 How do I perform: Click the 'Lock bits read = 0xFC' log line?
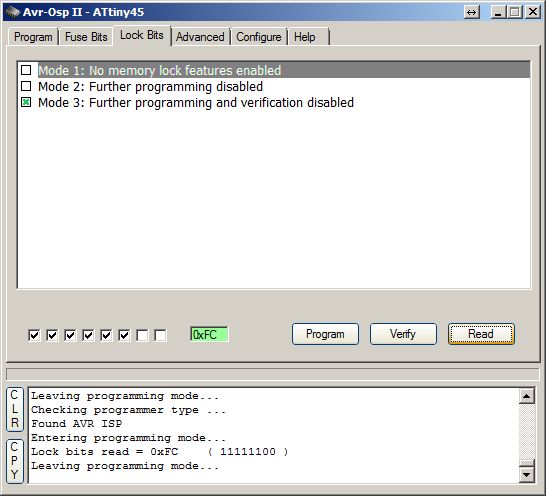159,452
